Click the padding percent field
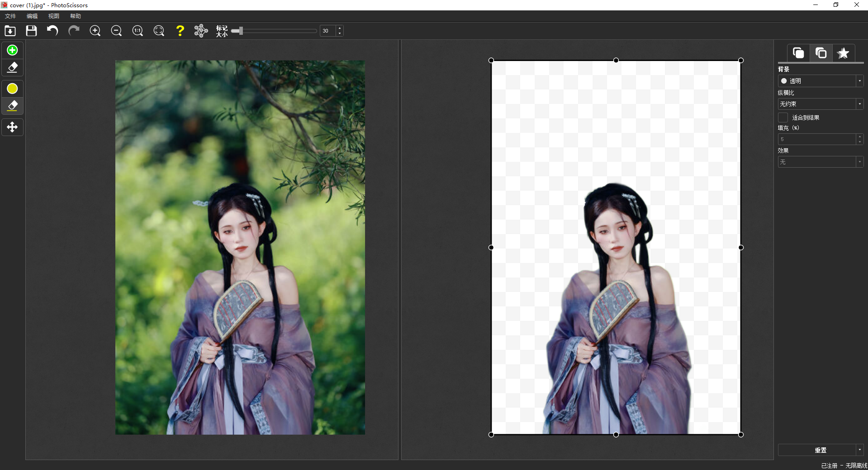868x470 pixels. [x=817, y=139]
